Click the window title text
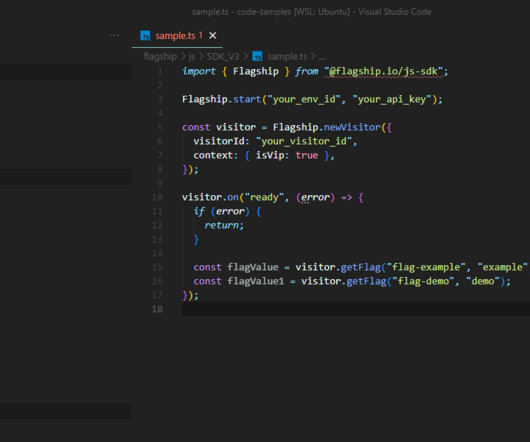The image size is (530, 442). coord(312,12)
